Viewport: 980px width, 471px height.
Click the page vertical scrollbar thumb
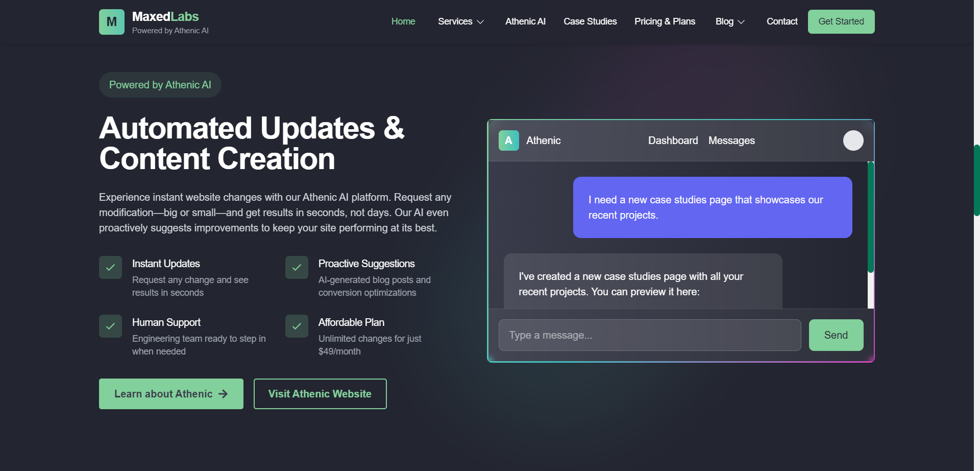(x=977, y=180)
